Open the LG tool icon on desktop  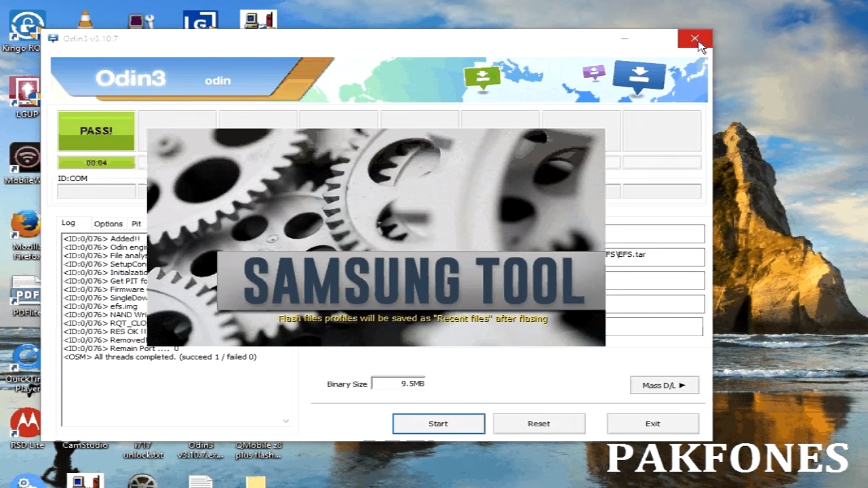click(x=201, y=20)
